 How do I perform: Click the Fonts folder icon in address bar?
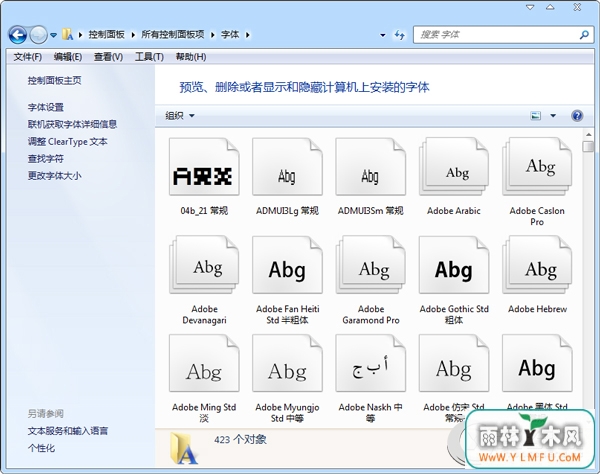pos(67,34)
